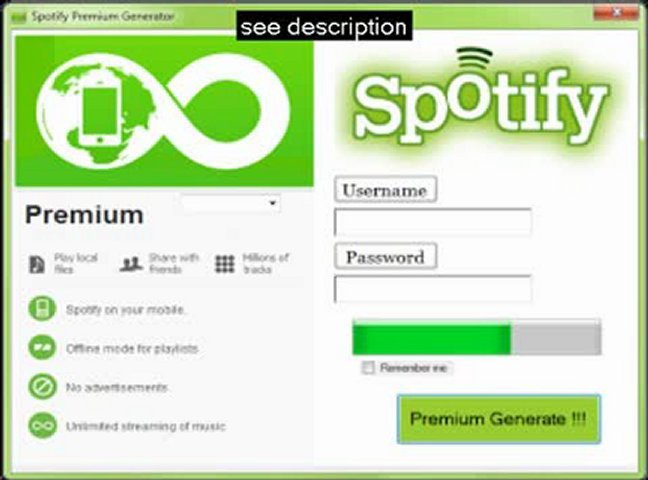The width and height of the screenshot is (648, 480).
Task: Focus the Password input field
Action: click(433, 289)
